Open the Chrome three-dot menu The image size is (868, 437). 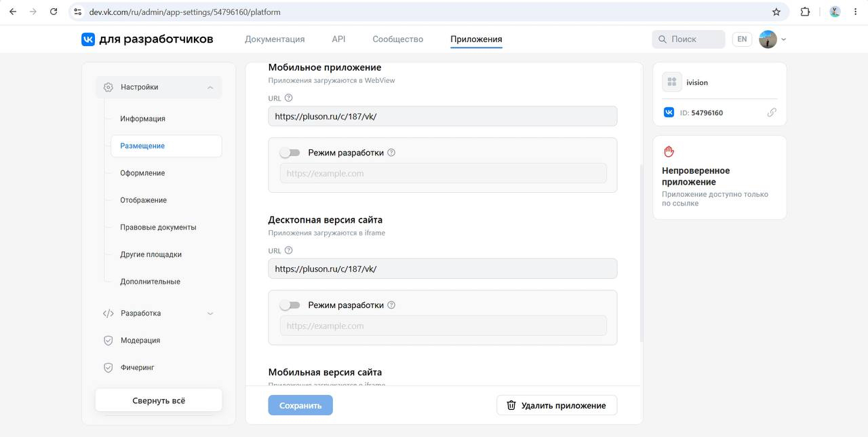[x=855, y=12]
